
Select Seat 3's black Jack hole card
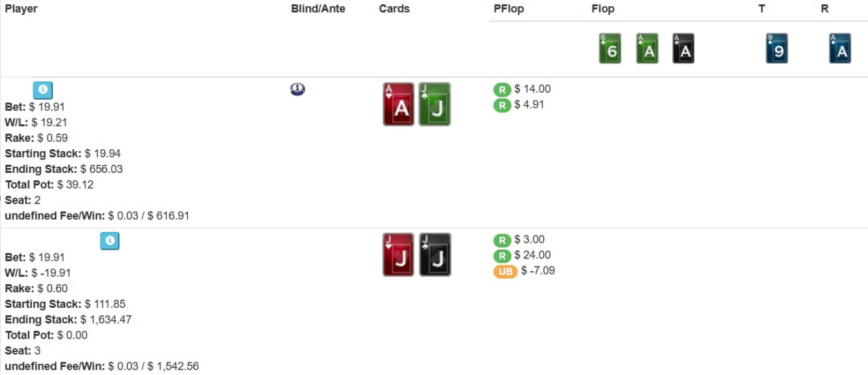435,255
